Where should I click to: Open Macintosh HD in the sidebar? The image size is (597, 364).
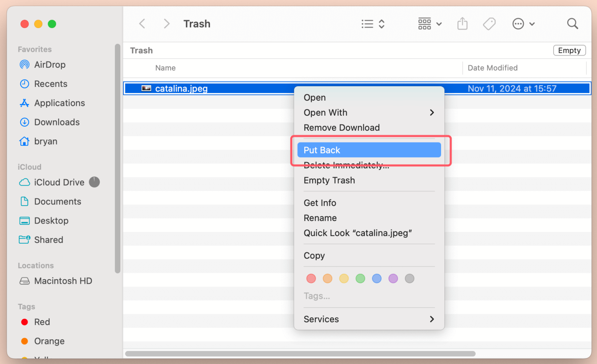tap(63, 281)
